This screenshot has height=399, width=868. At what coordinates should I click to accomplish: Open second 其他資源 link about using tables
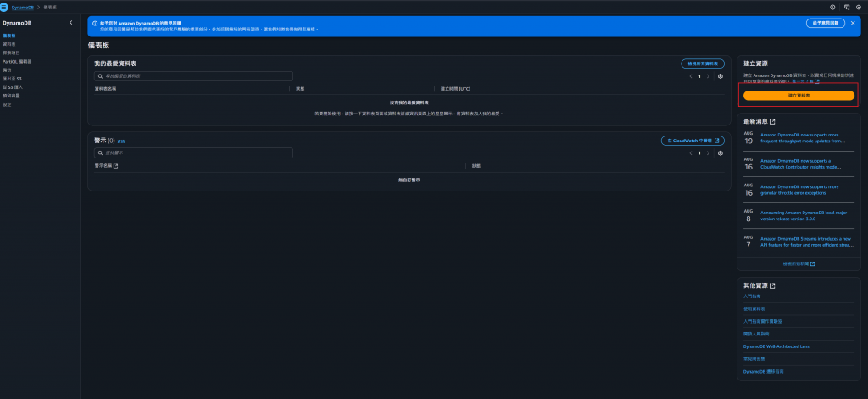click(754, 309)
